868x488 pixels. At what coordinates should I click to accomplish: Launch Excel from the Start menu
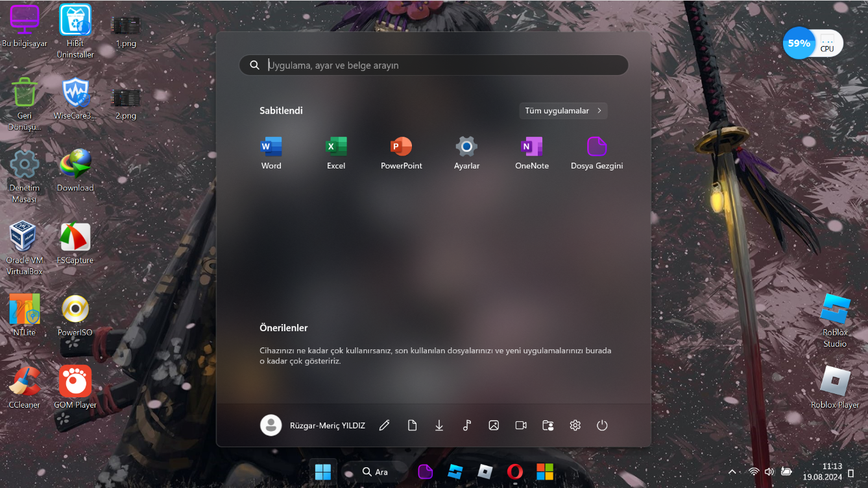pyautogui.click(x=336, y=153)
